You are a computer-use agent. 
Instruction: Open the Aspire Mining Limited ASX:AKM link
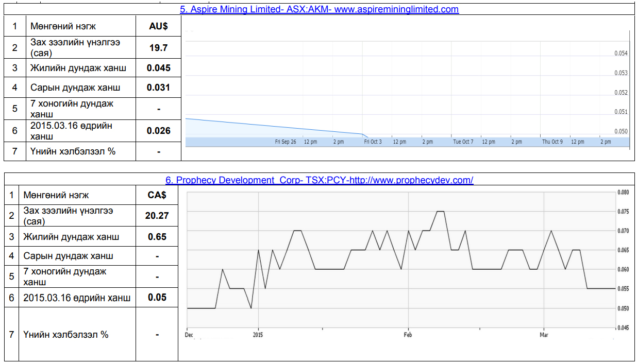tap(319, 9)
